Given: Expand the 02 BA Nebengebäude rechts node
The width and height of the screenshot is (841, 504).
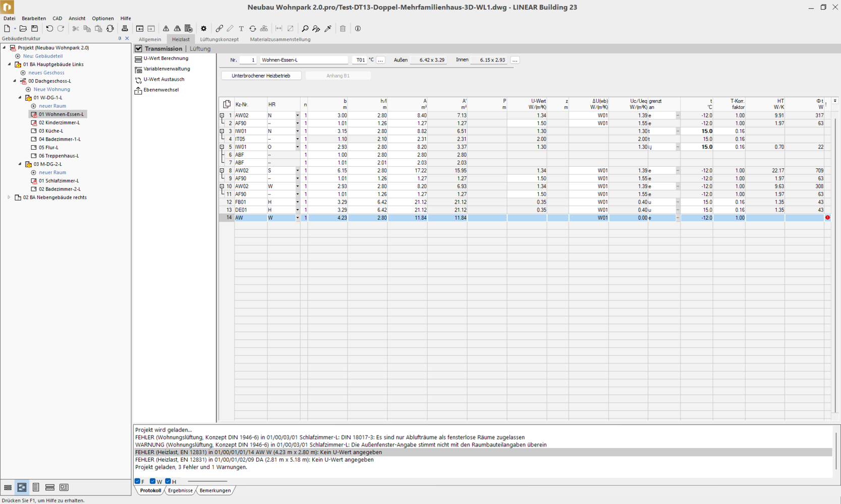Looking at the screenshot, I should tap(9, 198).
